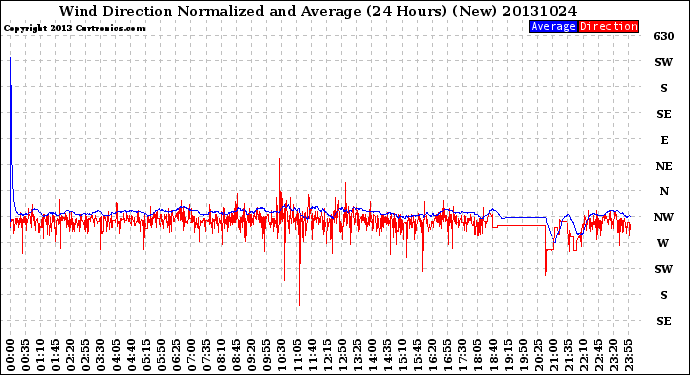The height and width of the screenshot is (375, 690).
Task: Click the '00:35' time axis label
Action: pos(26,355)
